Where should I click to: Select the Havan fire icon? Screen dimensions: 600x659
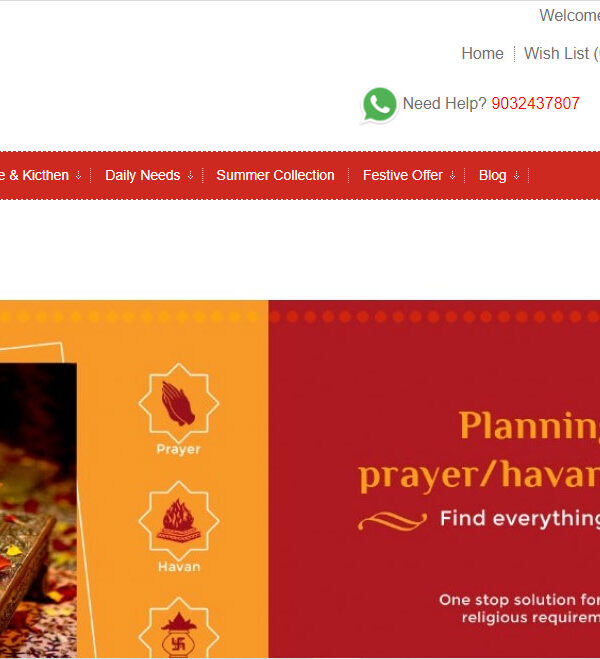tap(179, 520)
